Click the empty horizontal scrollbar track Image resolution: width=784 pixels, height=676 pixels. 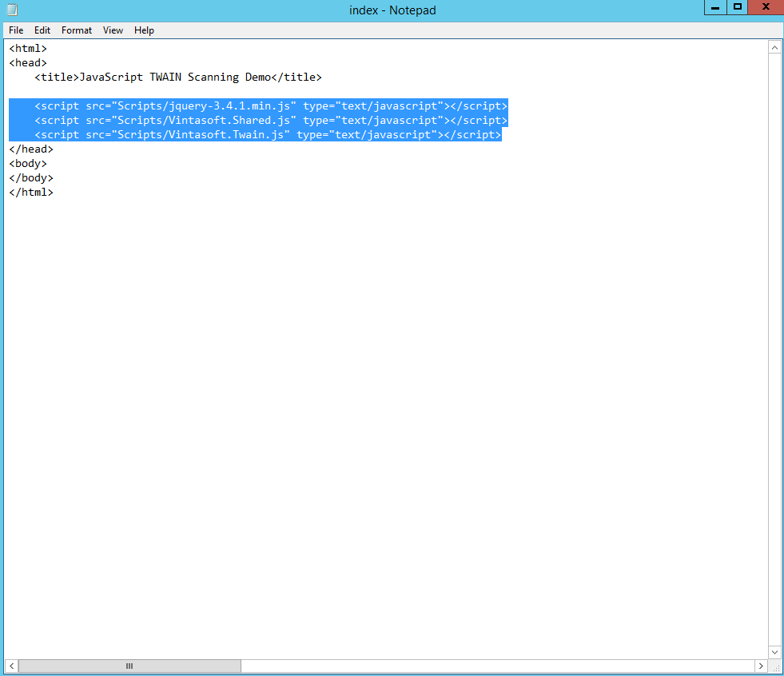tap(495, 666)
